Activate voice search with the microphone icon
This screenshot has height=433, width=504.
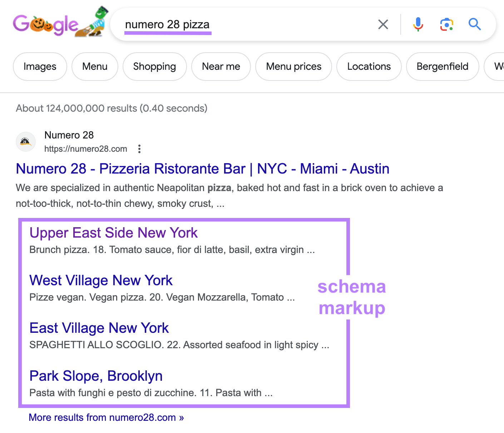pyautogui.click(x=418, y=24)
